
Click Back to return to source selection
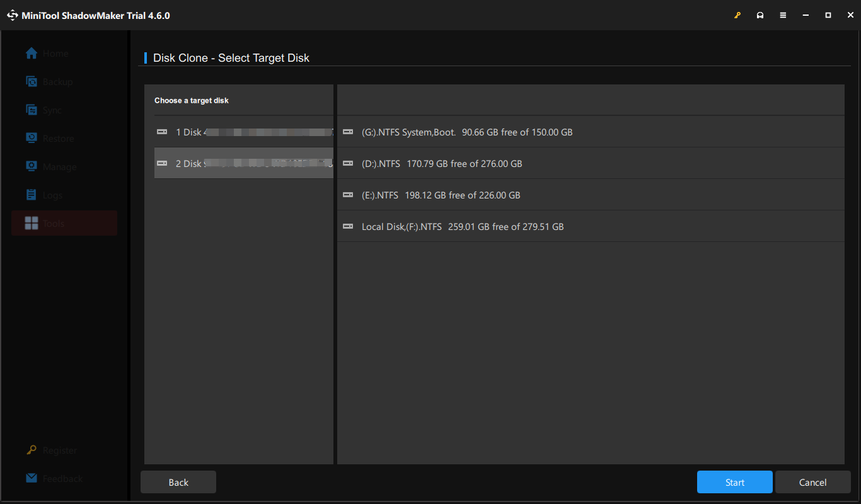[x=178, y=481]
